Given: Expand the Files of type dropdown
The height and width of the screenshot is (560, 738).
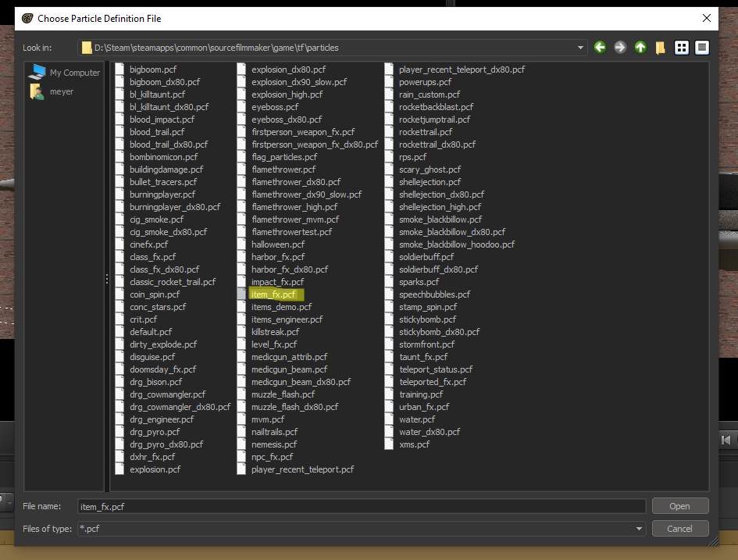Looking at the screenshot, I should 639,529.
